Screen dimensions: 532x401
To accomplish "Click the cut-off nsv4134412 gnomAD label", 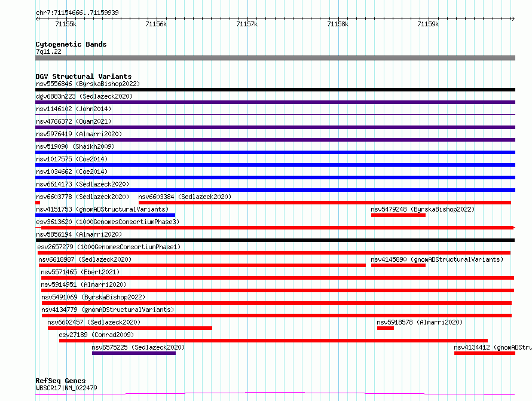I will point(493,347).
